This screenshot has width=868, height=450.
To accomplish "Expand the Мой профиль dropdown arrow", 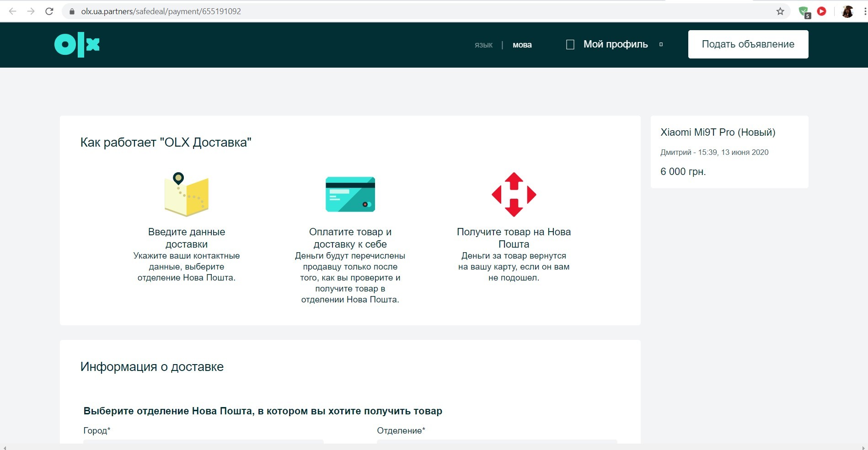I will (661, 44).
